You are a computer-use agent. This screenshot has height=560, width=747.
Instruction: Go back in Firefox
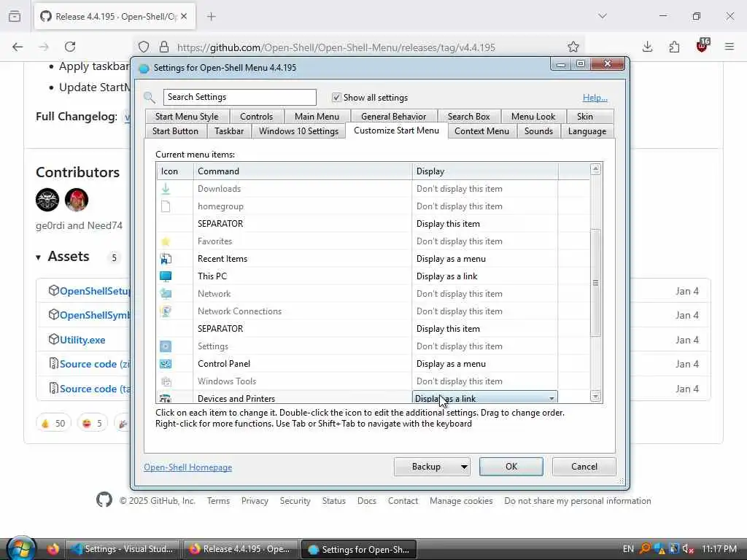18,47
